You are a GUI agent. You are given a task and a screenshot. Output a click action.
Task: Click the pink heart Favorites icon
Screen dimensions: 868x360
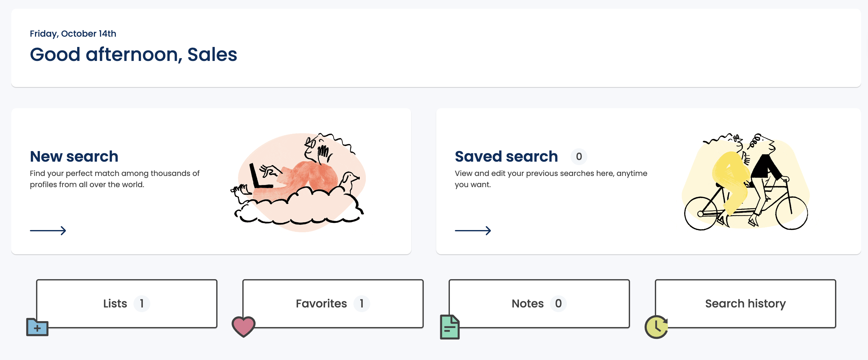coord(243,326)
